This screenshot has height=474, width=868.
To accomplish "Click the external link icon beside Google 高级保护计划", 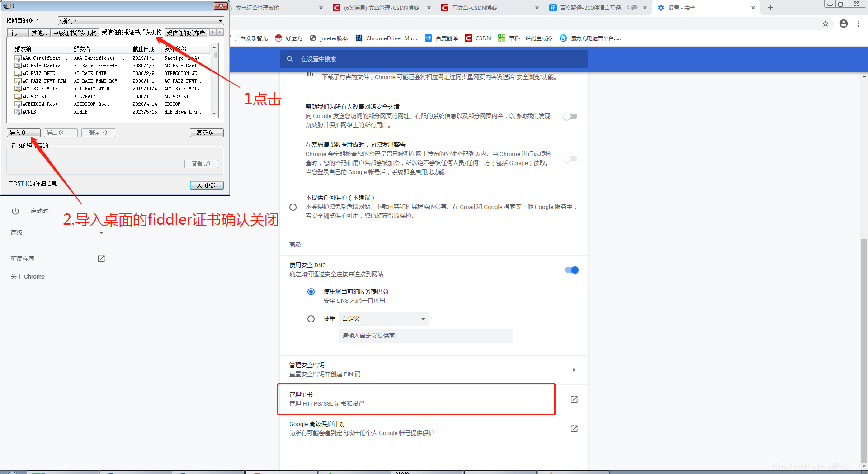I will click(x=574, y=429).
